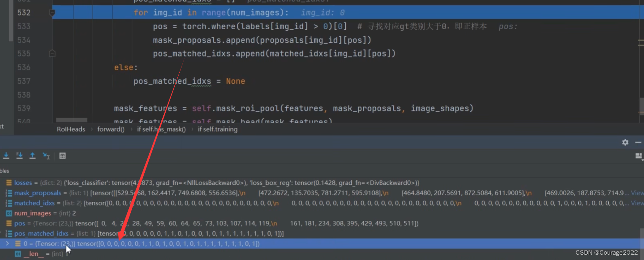Screen dimensions: 644x260
Task: Open the layout settings icon on debugger toolbar
Action: [639, 156]
